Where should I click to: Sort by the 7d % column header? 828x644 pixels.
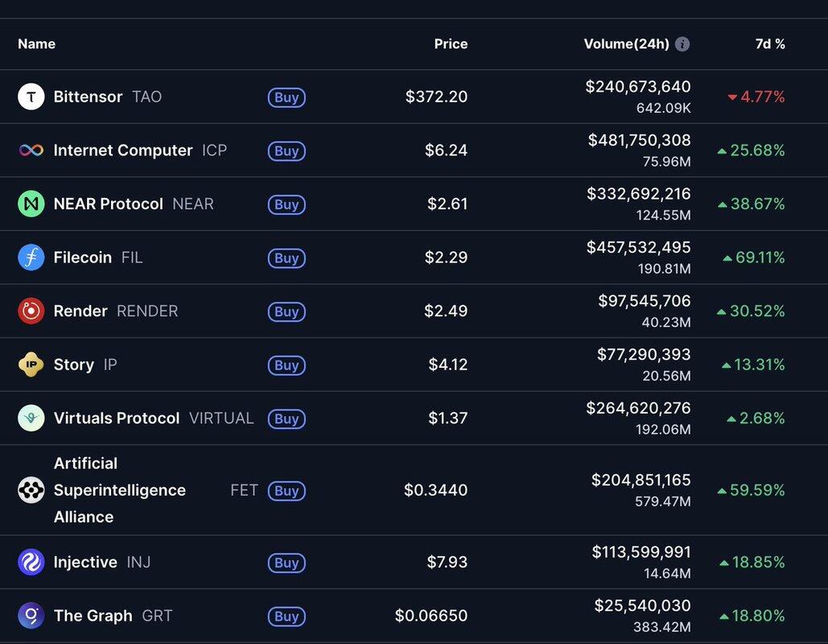click(x=770, y=44)
